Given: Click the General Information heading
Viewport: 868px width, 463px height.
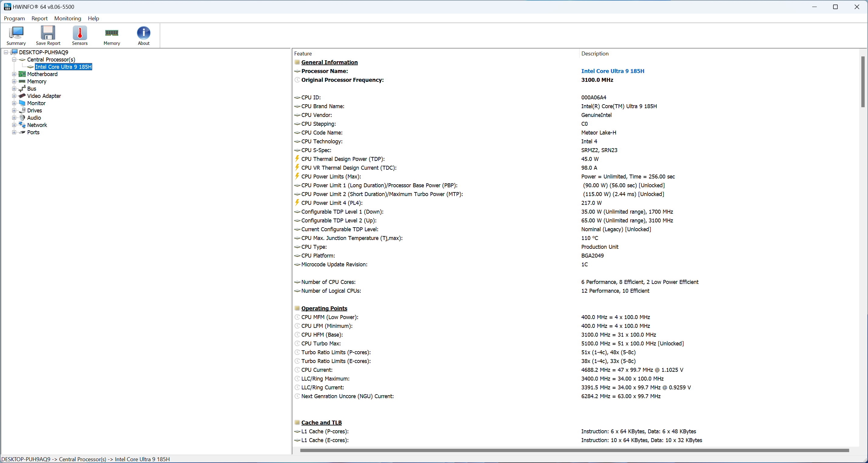Looking at the screenshot, I should (329, 62).
